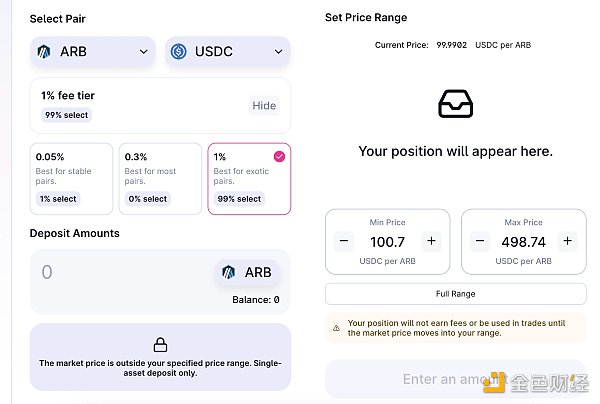Image resolution: width=600 pixels, height=404 pixels.
Task: Increase Max Price with plus button
Action: 567,241
